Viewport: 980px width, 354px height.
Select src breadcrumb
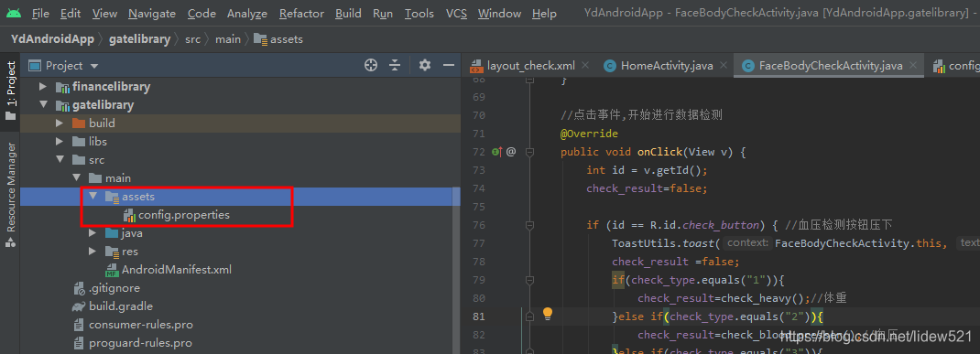192,38
